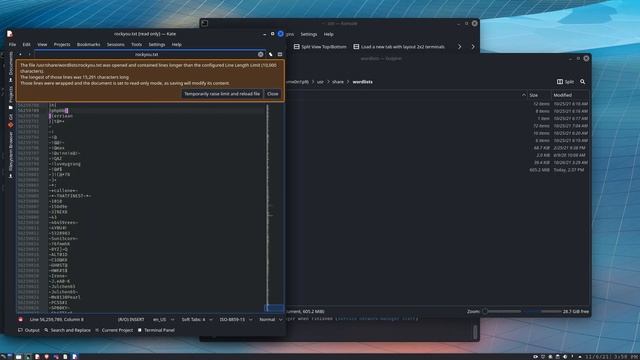Viewport: 640px width, 360px height.
Task: Toggle the Current Project panel in Kate
Action: coord(114,330)
